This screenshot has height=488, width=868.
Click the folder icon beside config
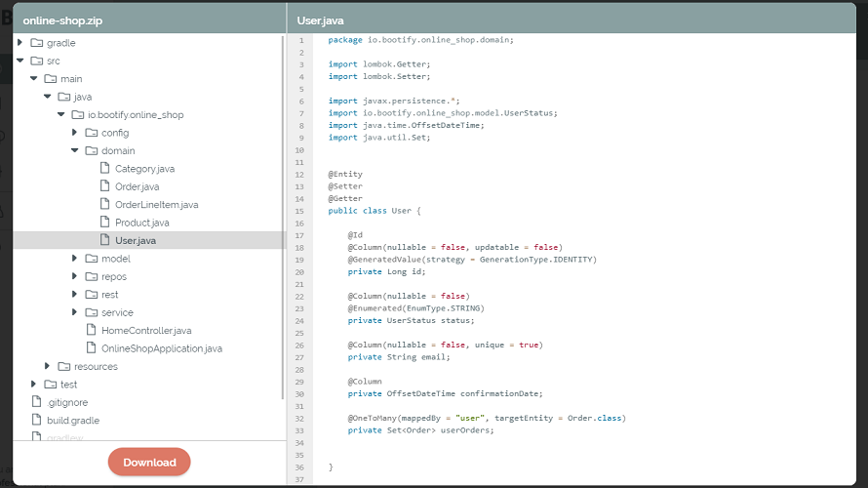pyautogui.click(x=92, y=133)
